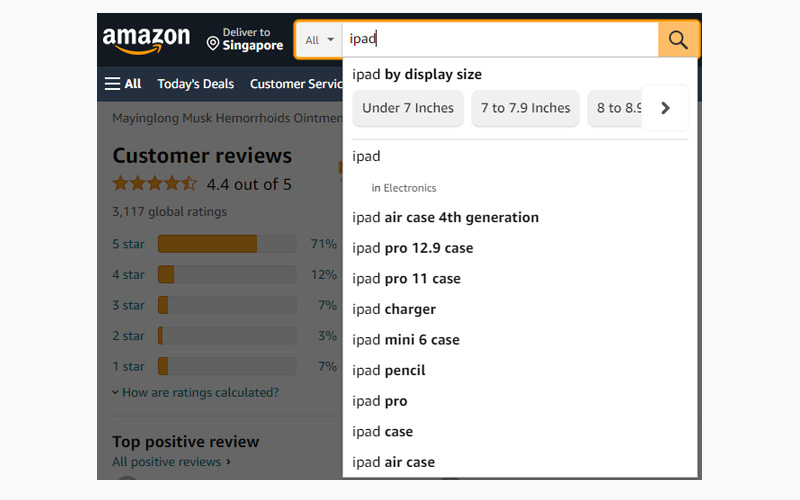Image resolution: width=800 pixels, height=500 pixels.
Task: Click into the search text field
Action: 500,40
